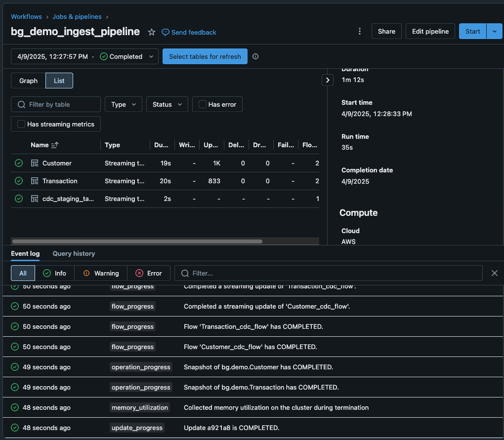Click the Type column header
The image size is (504, 440).
click(112, 145)
